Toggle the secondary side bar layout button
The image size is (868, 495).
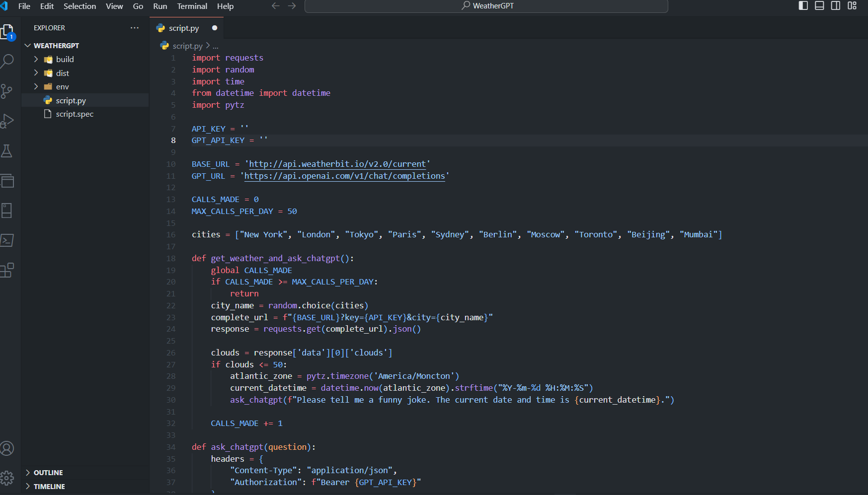(836, 6)
